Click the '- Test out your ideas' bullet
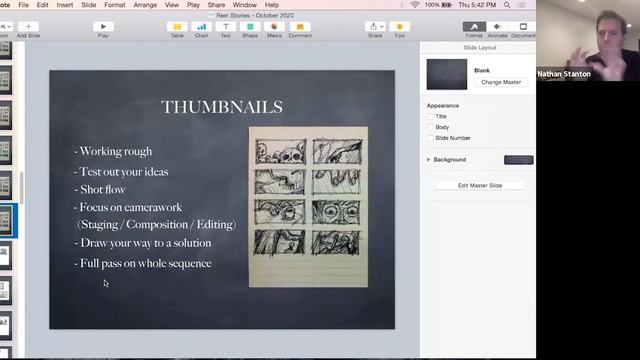 (x=121, y=171)
